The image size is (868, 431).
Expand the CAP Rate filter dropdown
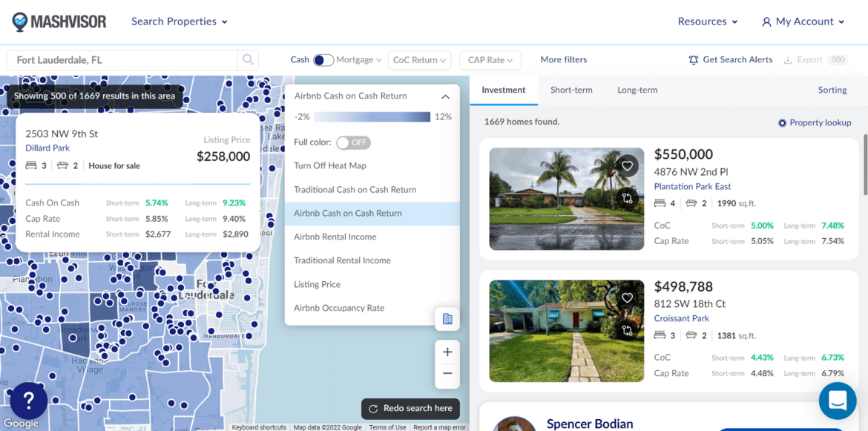[x=490, y=59]
